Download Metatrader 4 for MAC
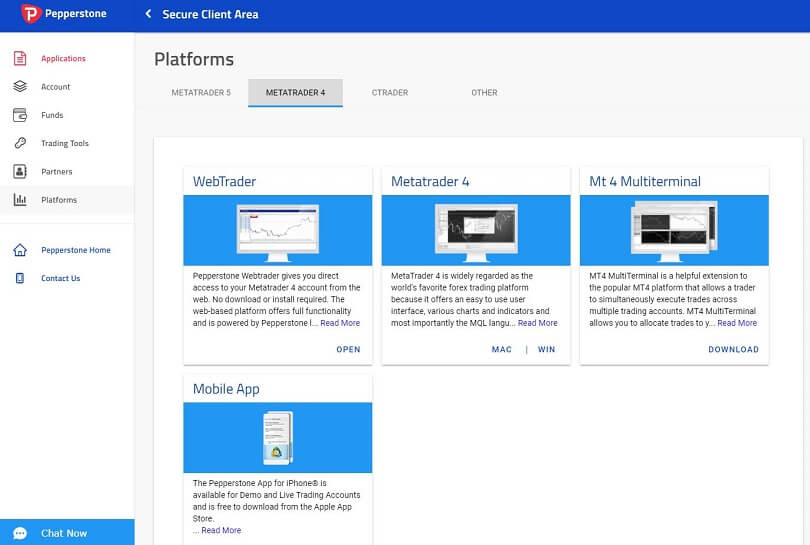810x545 pixels. 502,349
